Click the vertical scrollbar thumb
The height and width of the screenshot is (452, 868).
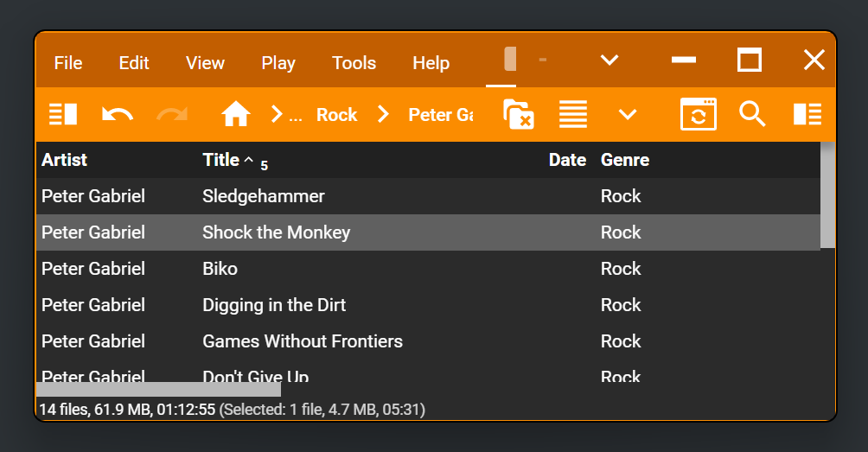click(827, 194)
